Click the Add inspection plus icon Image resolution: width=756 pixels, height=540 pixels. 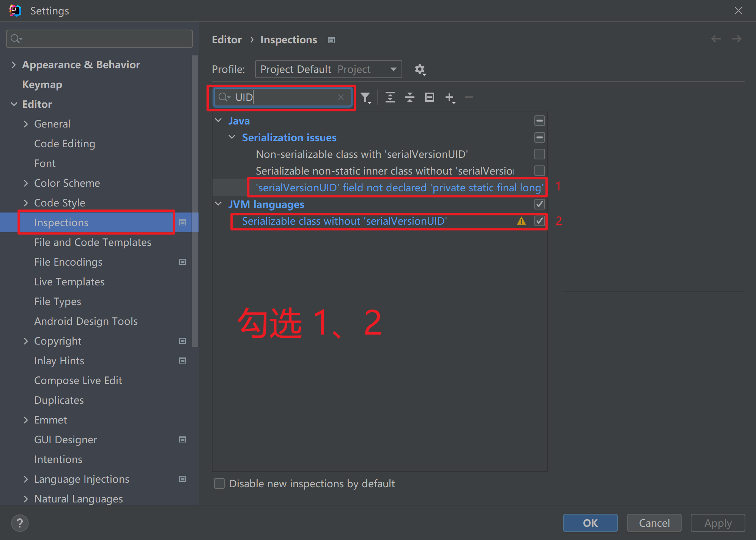[449, 98]
